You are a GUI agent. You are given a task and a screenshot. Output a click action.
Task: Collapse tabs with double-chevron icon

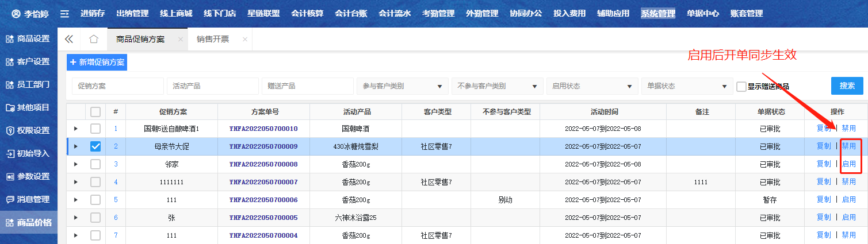69,39
